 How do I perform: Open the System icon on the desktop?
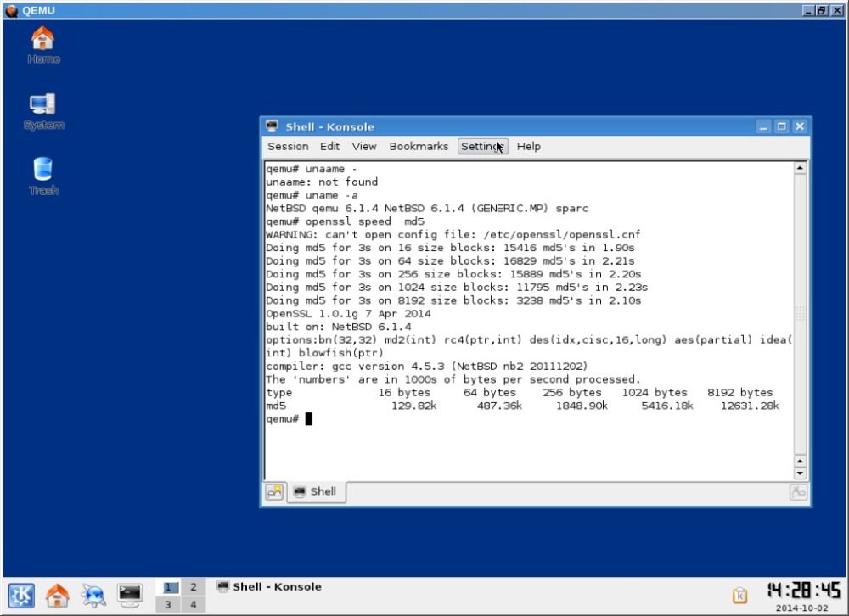pos(42,106)
